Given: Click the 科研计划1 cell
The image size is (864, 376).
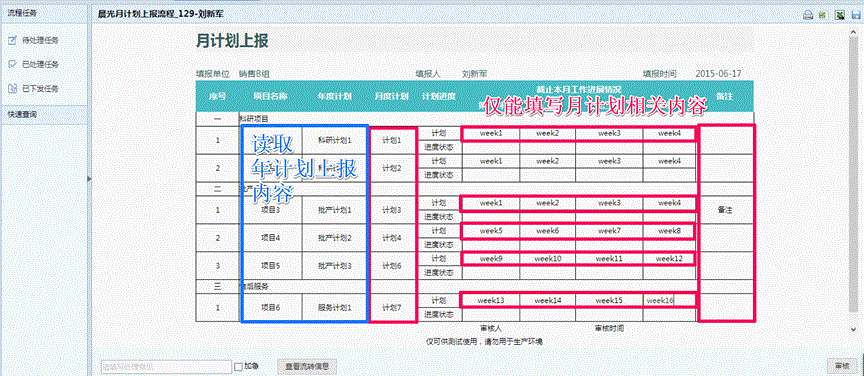Looking at the screenshot, I should (334, 140).
